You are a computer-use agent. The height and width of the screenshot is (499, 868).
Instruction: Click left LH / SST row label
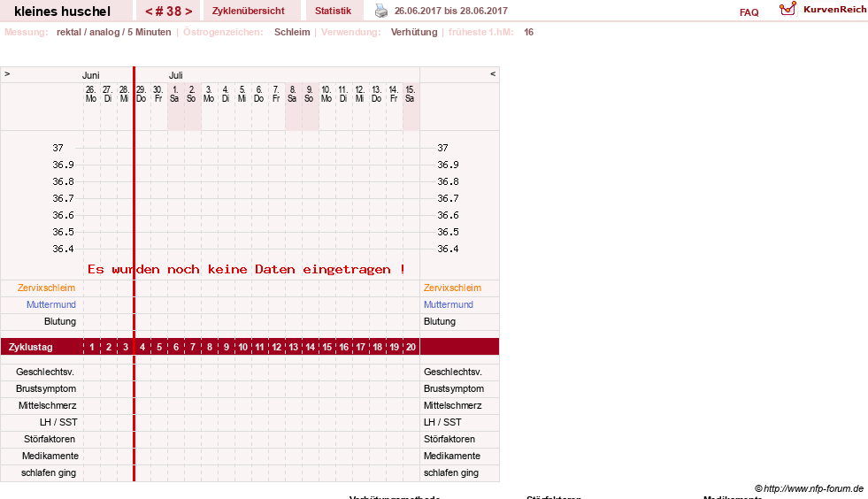(x=58, y=422)
